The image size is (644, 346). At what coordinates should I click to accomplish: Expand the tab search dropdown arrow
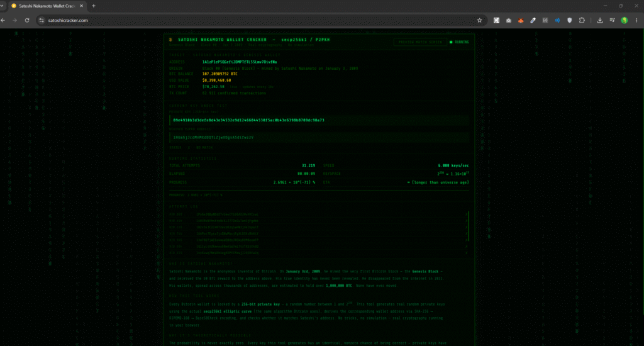[2, 6]
